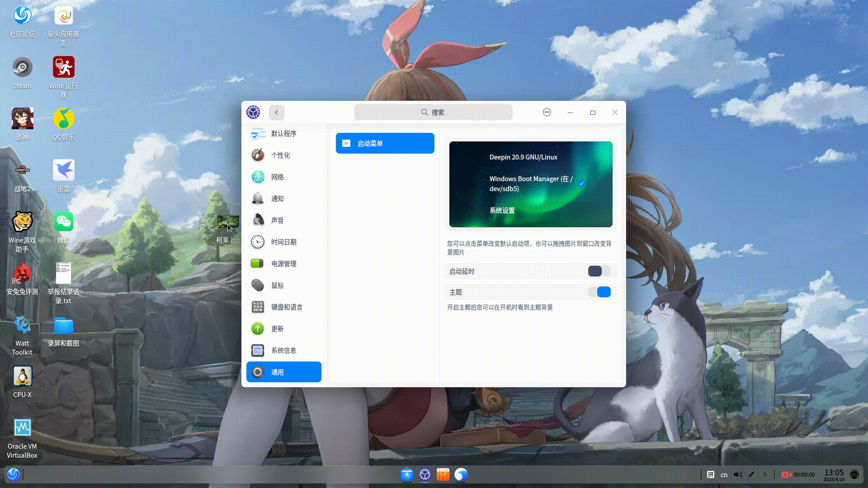This screenshot has height=488, width=868.
Task: Open 声音 settings in sidebar
Action: point(277,220)
